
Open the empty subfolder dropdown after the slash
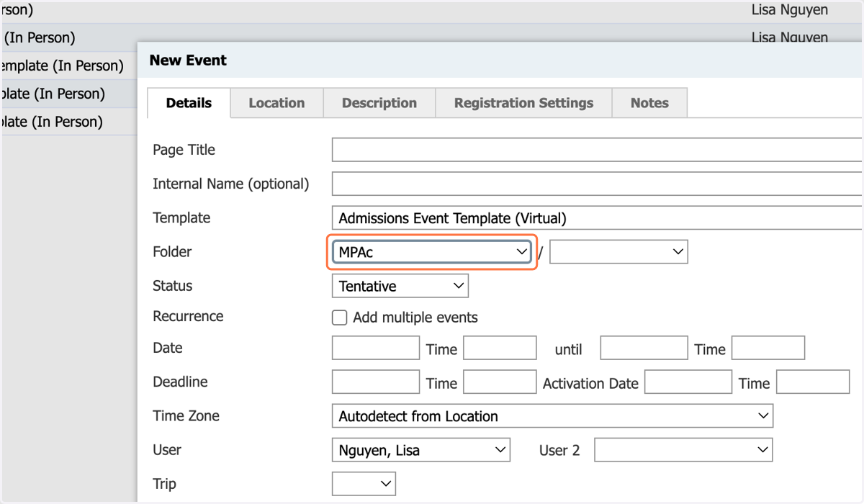tap(618, 252)
